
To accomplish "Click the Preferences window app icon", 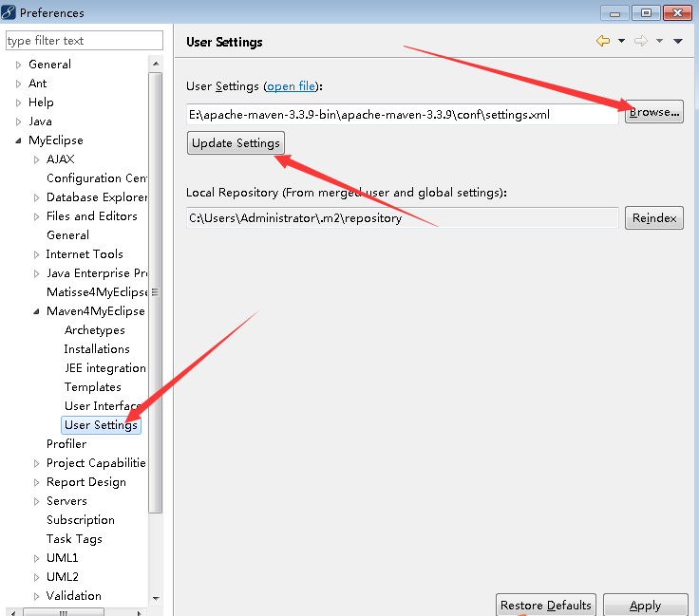I will 9,12.
